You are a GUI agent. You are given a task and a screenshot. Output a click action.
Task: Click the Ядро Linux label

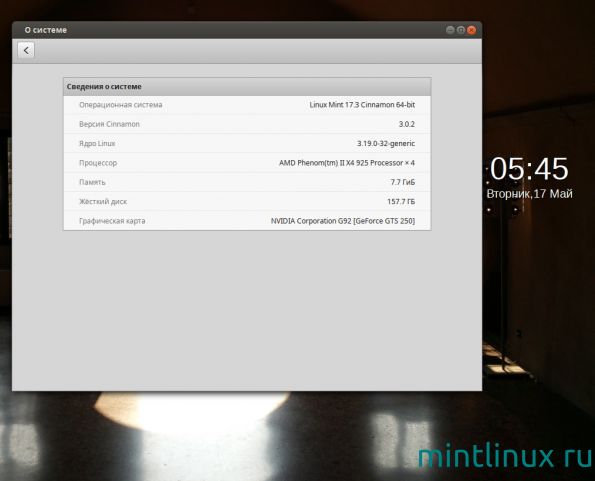click(x=97, y=143)
